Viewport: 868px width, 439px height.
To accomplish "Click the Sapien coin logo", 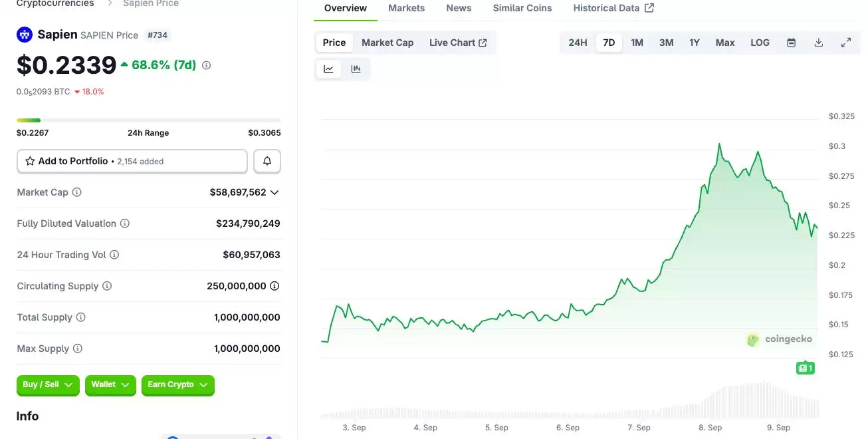I will [24, 34].
